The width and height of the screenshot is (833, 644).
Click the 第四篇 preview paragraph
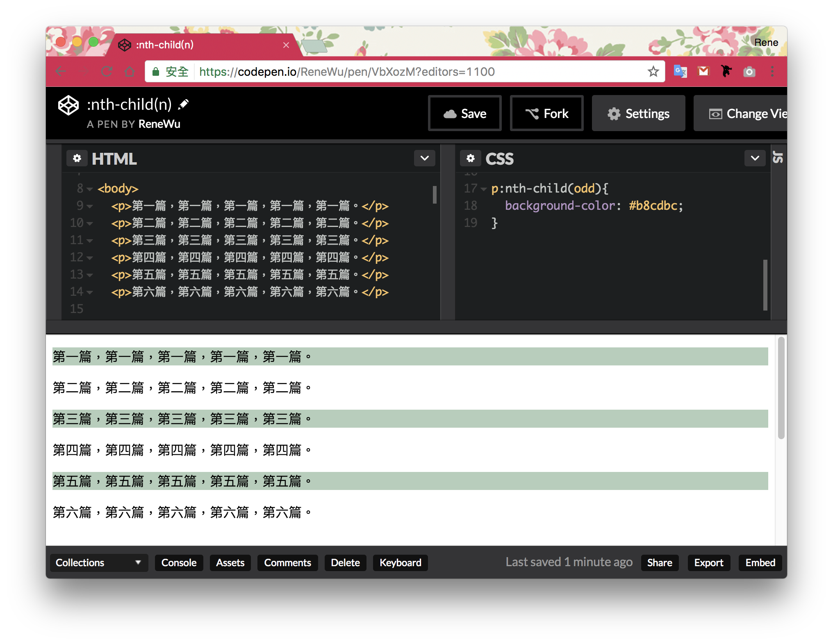[x=410, y=450]
